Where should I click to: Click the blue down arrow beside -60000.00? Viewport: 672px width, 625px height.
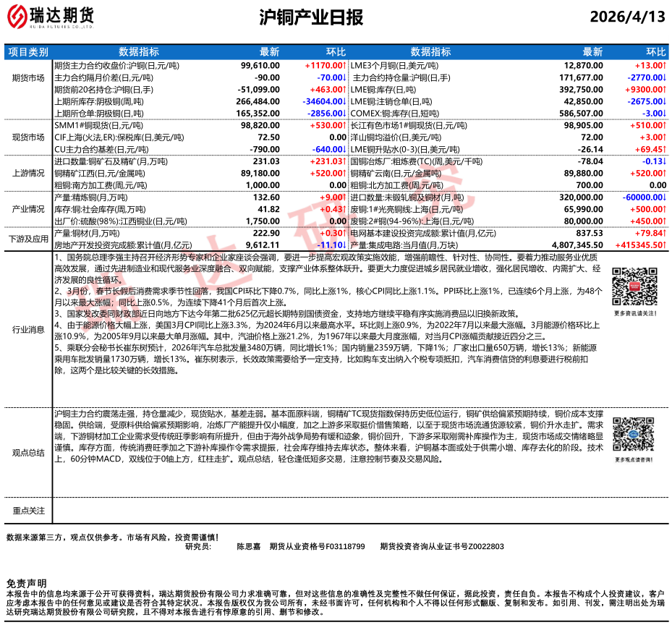click(x=665, y=197)
